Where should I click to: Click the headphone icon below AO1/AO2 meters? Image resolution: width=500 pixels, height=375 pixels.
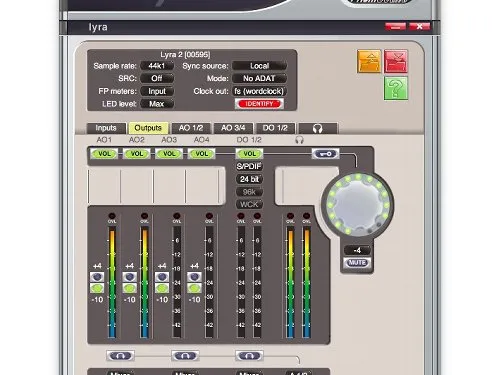120,356
